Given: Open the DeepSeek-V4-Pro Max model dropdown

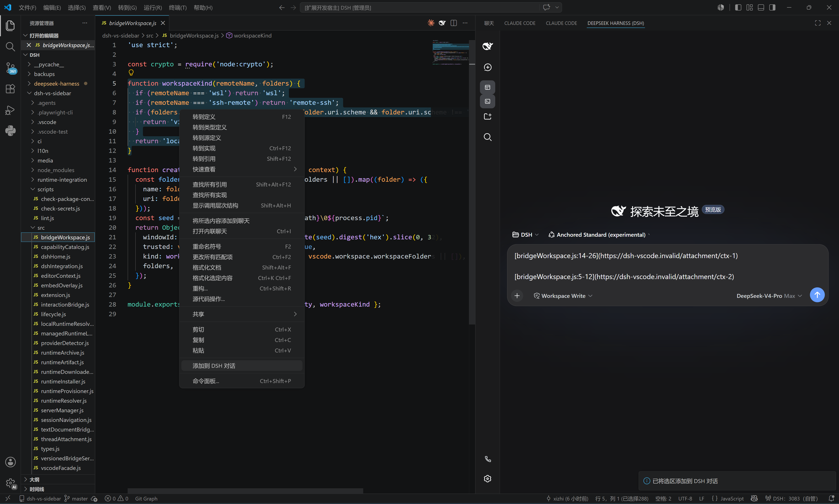Looking at the screenshot, I should (x=769, y=296).
